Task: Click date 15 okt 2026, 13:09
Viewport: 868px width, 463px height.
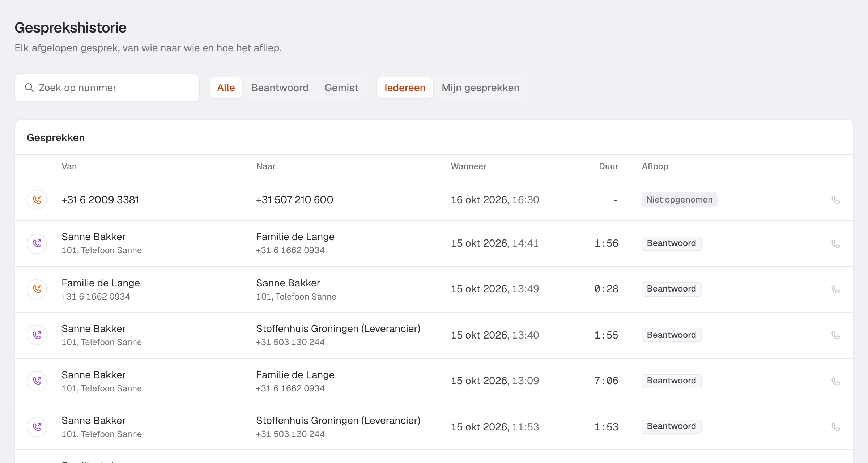Action: click(495, 381)
